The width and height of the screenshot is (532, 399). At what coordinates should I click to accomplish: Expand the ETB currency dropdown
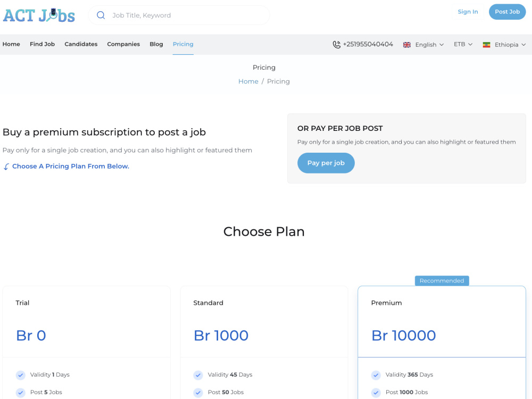463,45
